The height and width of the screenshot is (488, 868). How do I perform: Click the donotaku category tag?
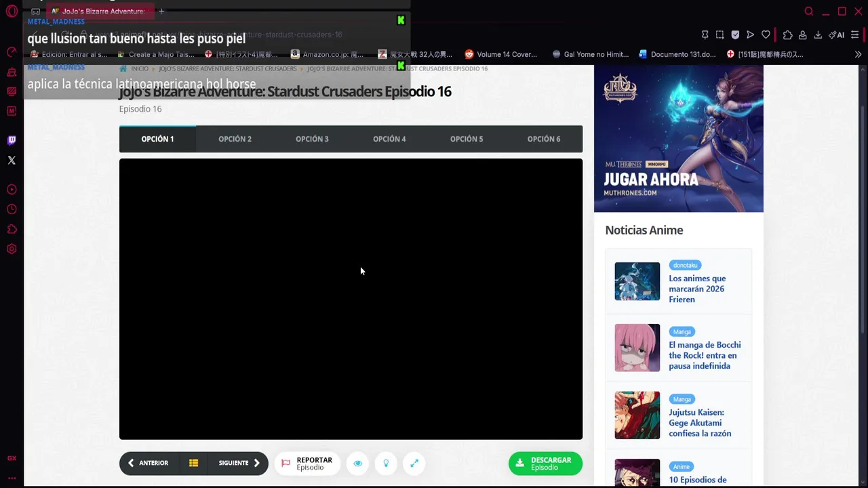pos(685,265)
